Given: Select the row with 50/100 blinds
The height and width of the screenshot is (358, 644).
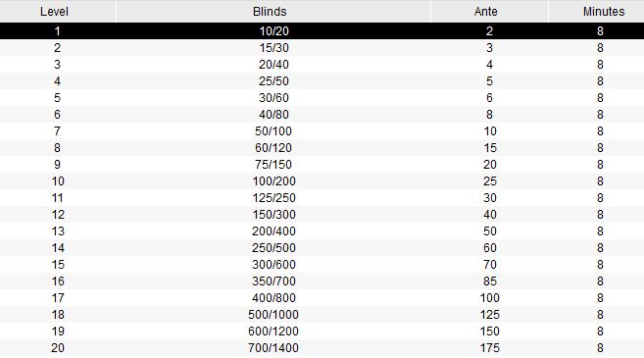Looking at the screenshot, I should point(322,131).
